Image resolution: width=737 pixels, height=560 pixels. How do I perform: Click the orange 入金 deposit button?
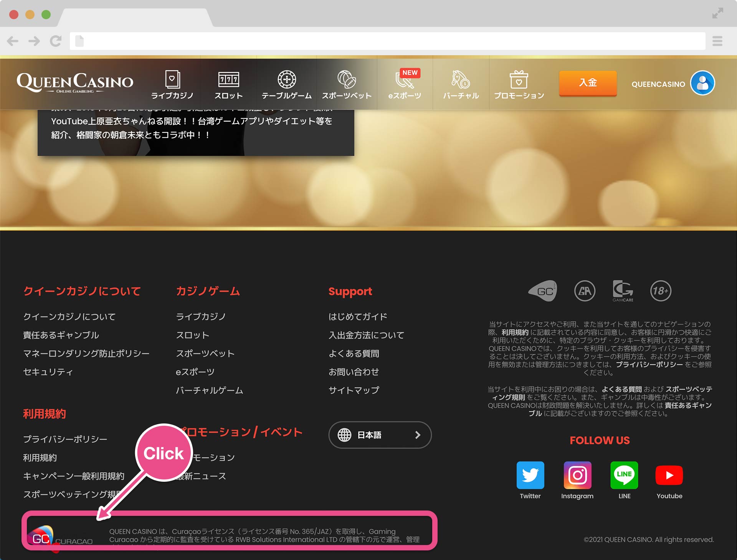point(588,83)
